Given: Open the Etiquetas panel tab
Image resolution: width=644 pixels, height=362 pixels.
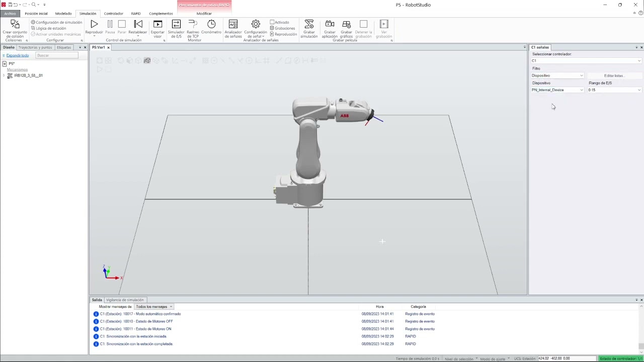Looking at the screenshot, I should [x=64, y=47].
